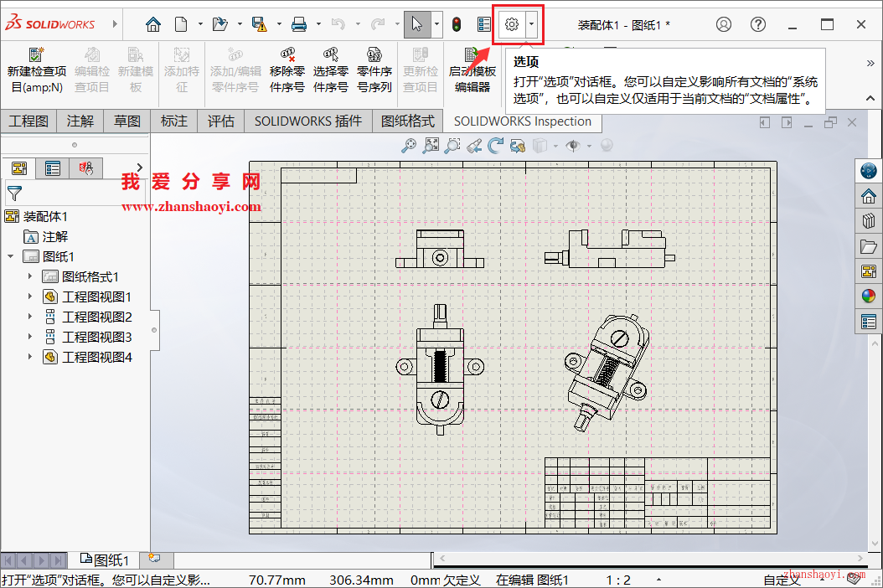
Task: Expand the Save dropdown arrow
Action: coord(279,25)
